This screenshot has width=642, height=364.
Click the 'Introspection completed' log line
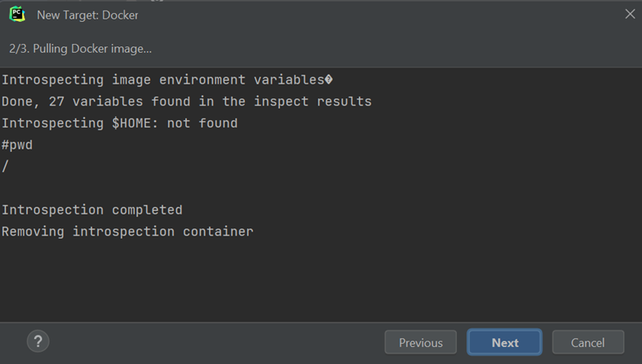pyautogui.click(x=92, y=210)
